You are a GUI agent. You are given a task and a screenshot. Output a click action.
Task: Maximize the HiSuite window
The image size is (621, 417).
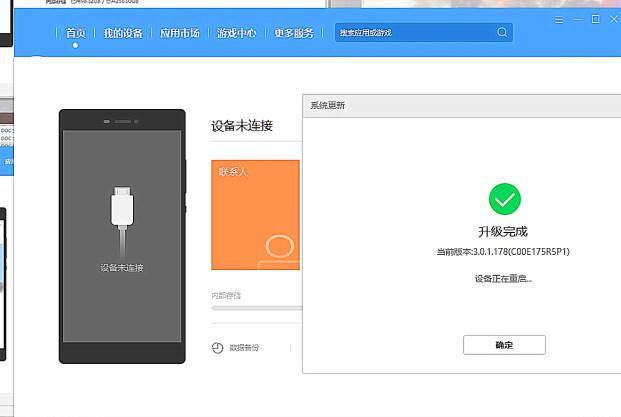595,19
